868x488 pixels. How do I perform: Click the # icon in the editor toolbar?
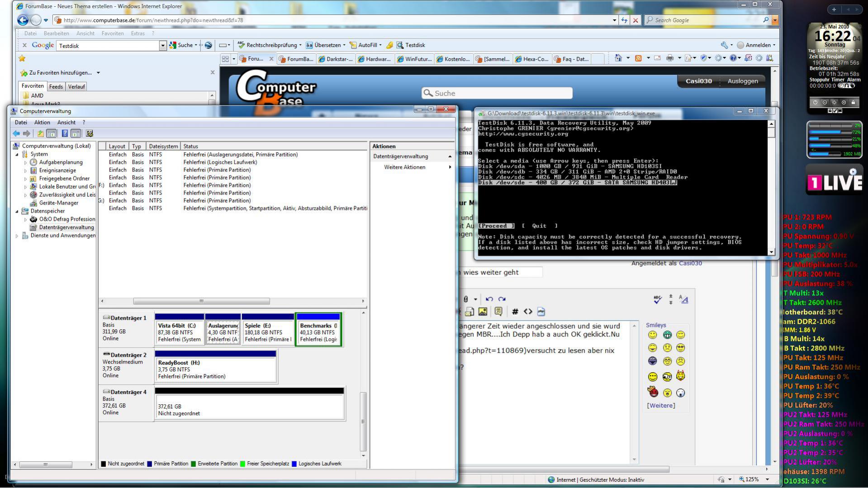tap(515, 312)
